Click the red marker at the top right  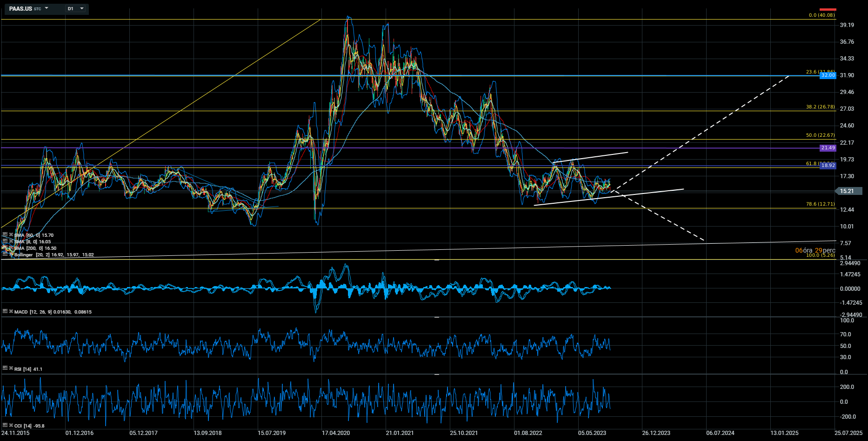pyautogui.click(x=828, y=9)
